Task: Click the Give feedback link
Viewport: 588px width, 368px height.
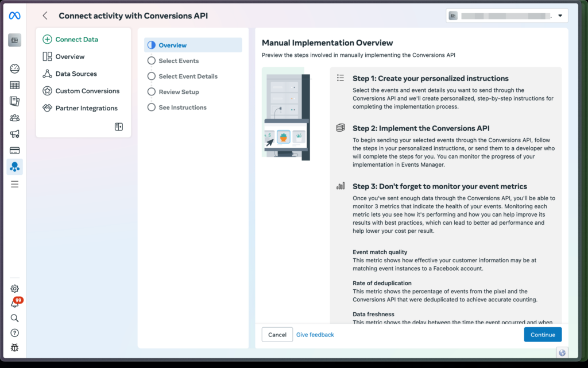Action: click(x=315, y=335)
